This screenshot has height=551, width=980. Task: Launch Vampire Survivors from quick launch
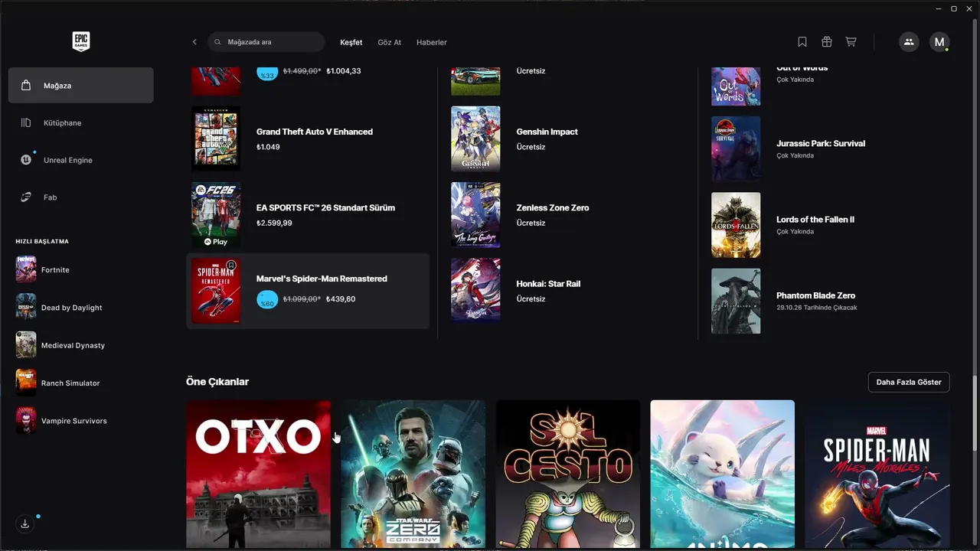point(80,421)
